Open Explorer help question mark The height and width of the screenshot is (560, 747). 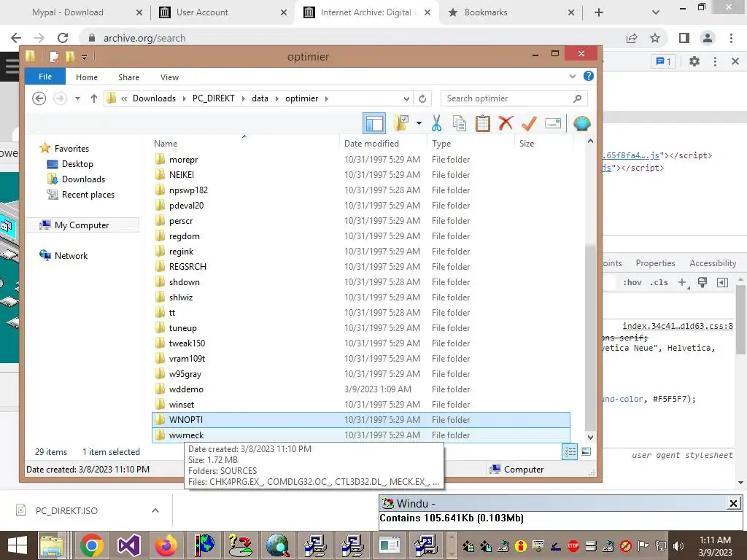(589, 76)
